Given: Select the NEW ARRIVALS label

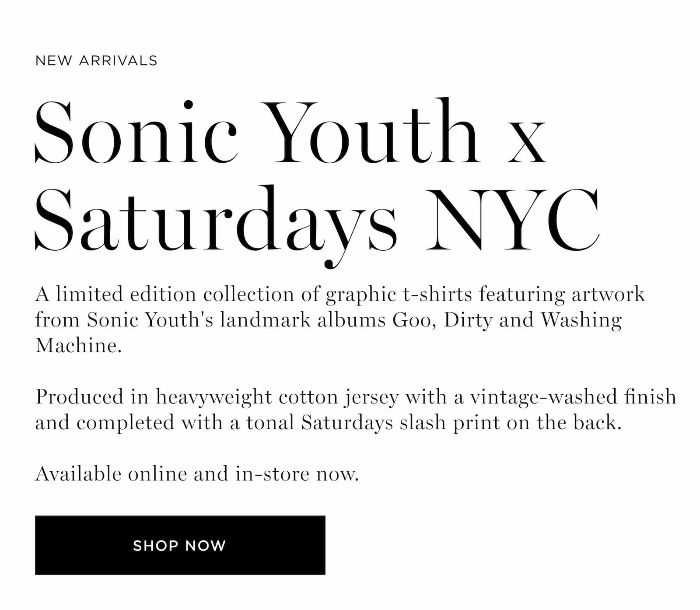Looking at the screenshot, I should (96, 60).
